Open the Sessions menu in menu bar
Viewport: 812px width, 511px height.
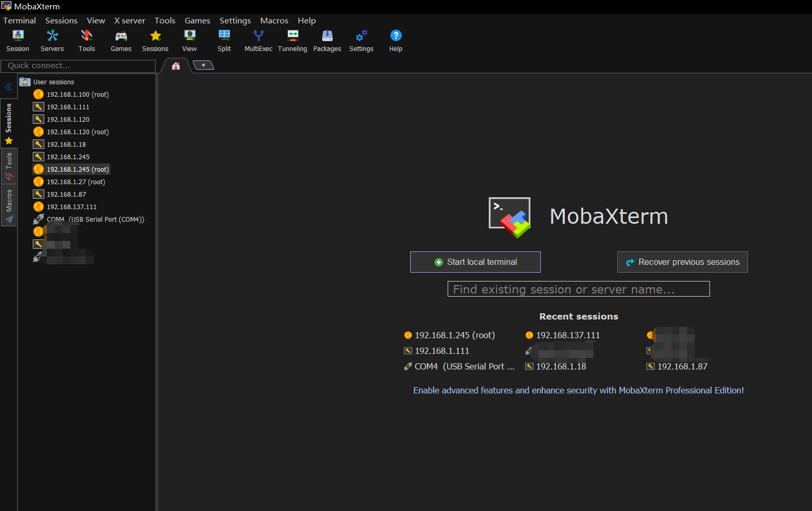pos(61,20)
